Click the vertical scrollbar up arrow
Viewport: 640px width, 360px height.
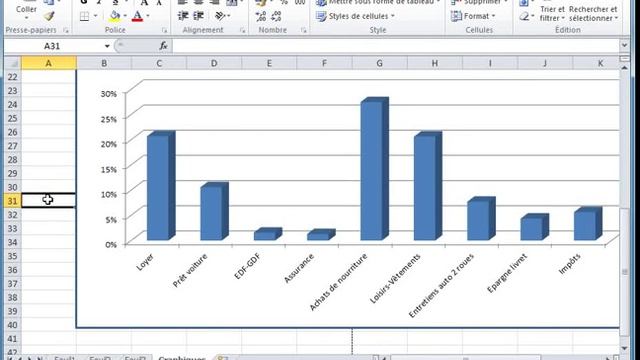pyautogui.click(x=624, y=67)
